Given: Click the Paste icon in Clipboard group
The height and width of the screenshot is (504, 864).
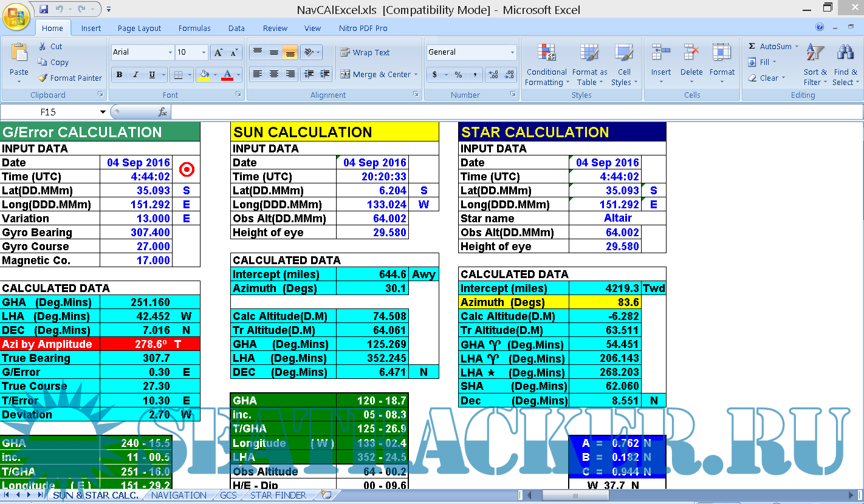Looking at the screenshot, I should [19, 55].
